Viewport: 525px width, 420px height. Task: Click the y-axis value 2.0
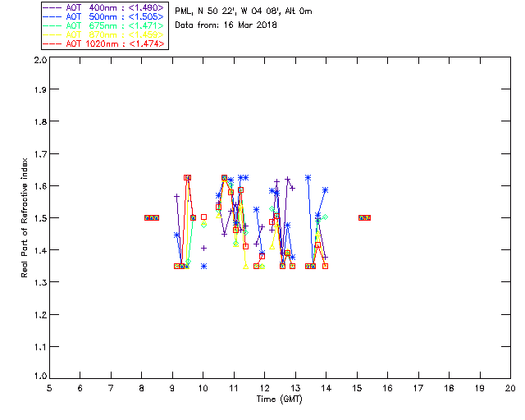click(x=40, y=60)
